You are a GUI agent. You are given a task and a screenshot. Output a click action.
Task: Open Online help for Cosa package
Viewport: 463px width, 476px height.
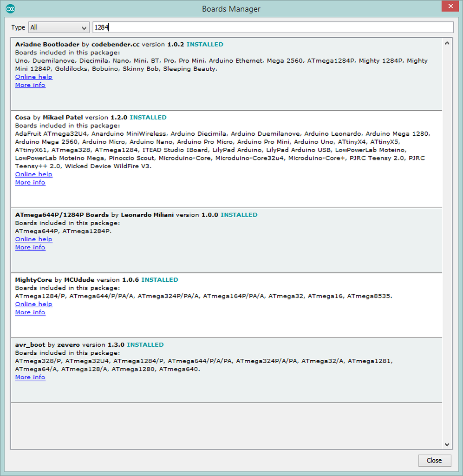(x=33, y=174)
